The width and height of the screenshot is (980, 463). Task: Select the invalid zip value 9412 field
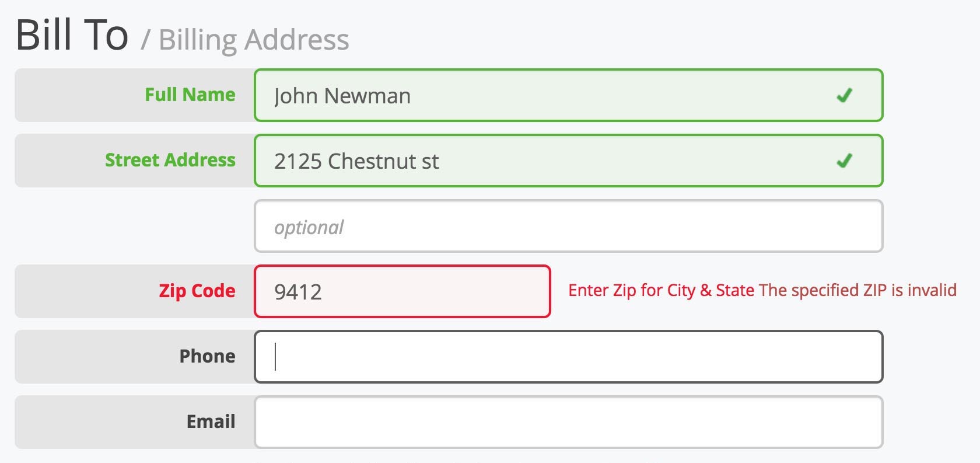tap(402, 291)
